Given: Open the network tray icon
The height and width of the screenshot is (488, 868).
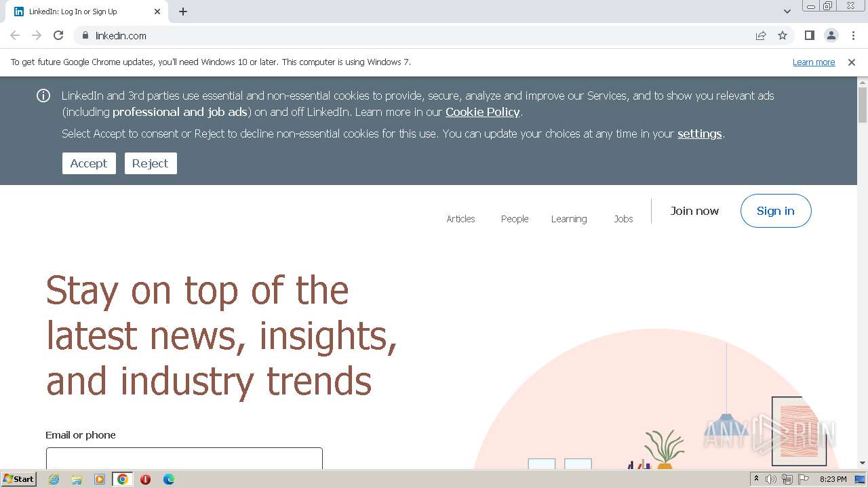Looking at the screenshot, I should 787,479.
